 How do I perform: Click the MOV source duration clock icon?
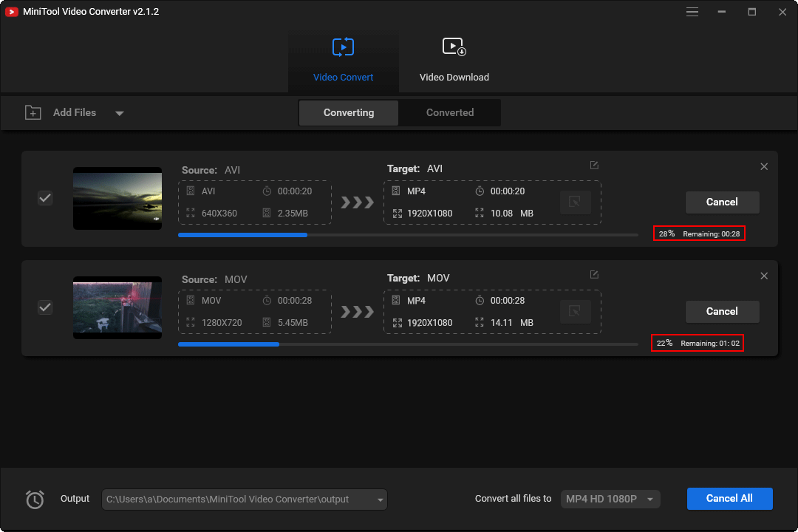point(267,301)
